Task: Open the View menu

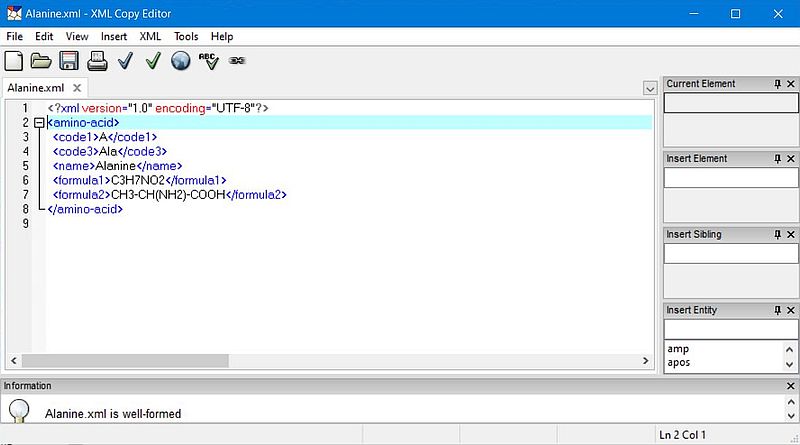Action: coord(77,36)
